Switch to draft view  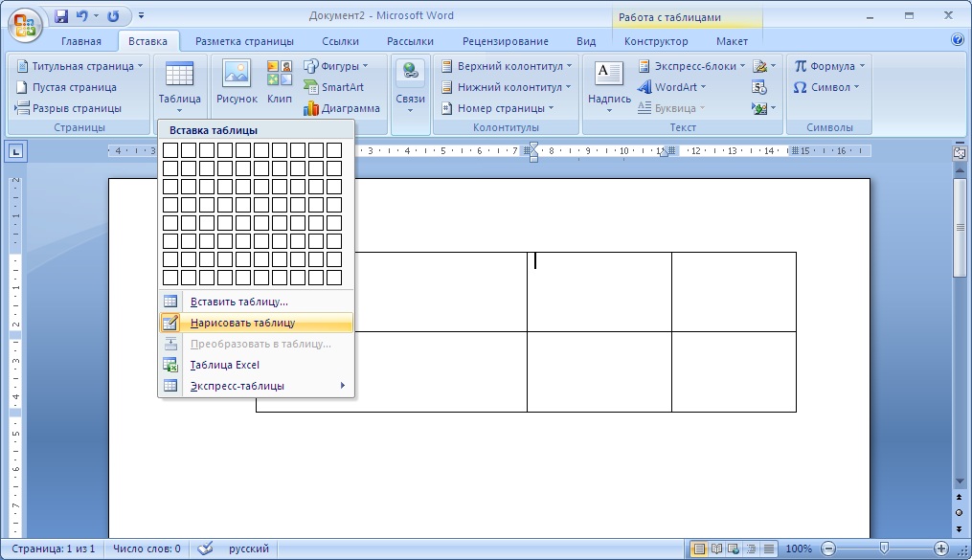769,549
